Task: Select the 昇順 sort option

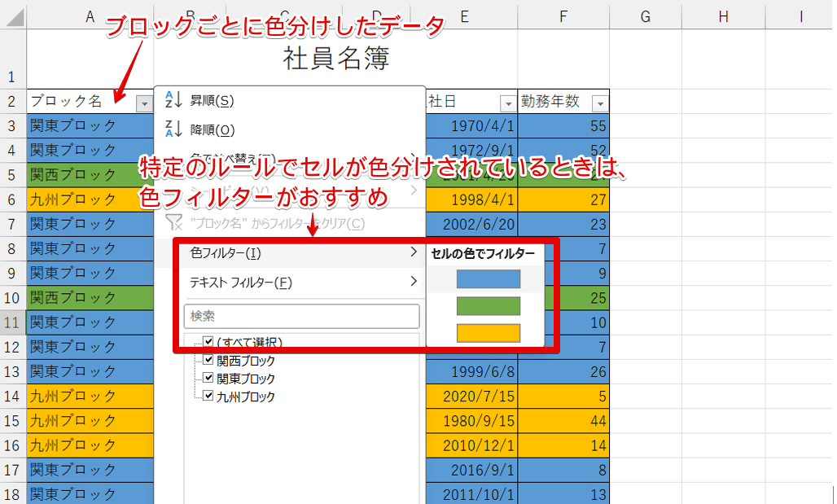Action: (212, 100)
